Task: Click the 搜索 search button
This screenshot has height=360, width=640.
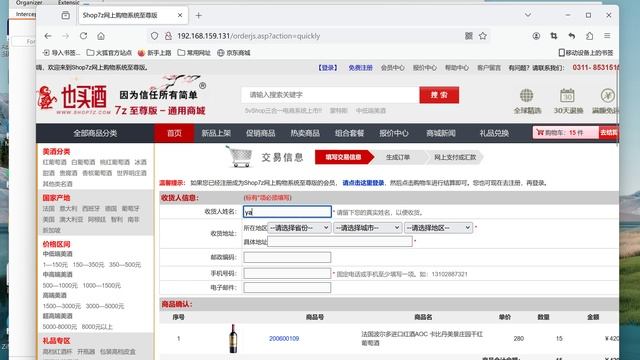Action: point(439,95)
